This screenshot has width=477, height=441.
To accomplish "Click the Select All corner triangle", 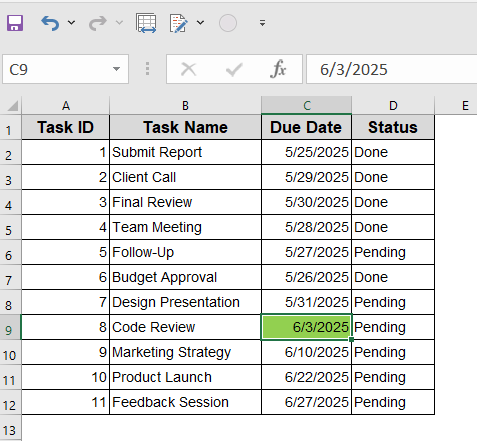I will tap(13, 106).
